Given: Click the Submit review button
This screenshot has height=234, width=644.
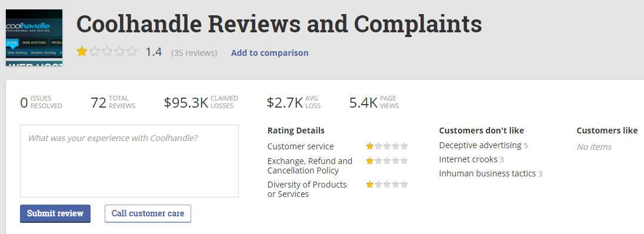Looking at the screenshot, I should [x=55, y=213].
